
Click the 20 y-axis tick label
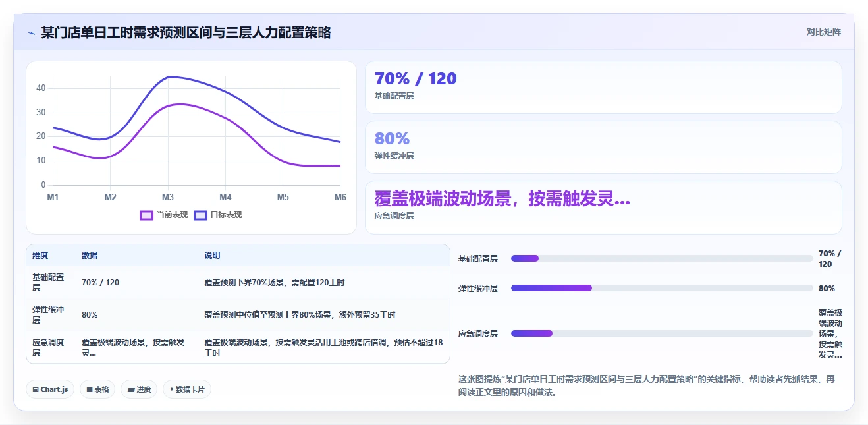[x=41, y=136]
